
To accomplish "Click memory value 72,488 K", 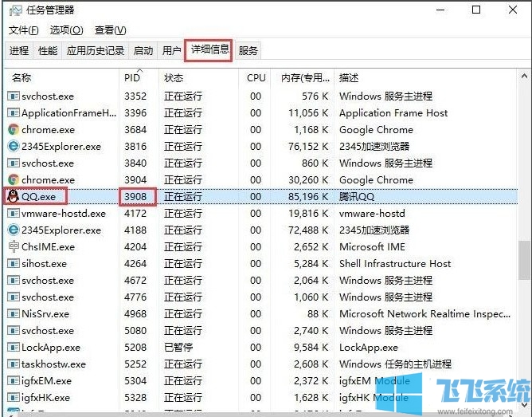I will [308, 230].
